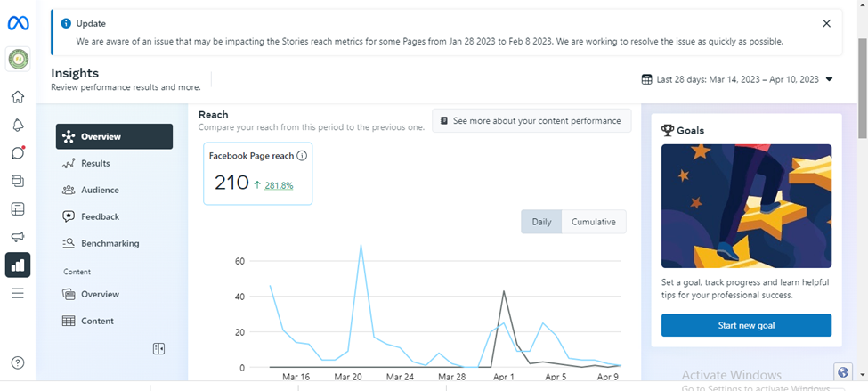Image resolution: width=868 pixels, height=391 pixels.
Task: Click the Insights bar chart icon
Action: 18,265
